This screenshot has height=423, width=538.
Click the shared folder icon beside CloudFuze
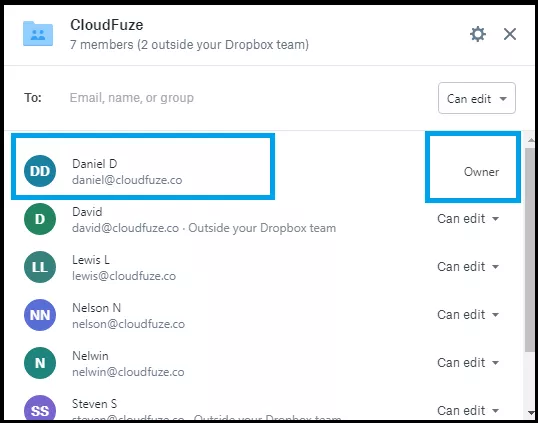[x=38, y=33]
